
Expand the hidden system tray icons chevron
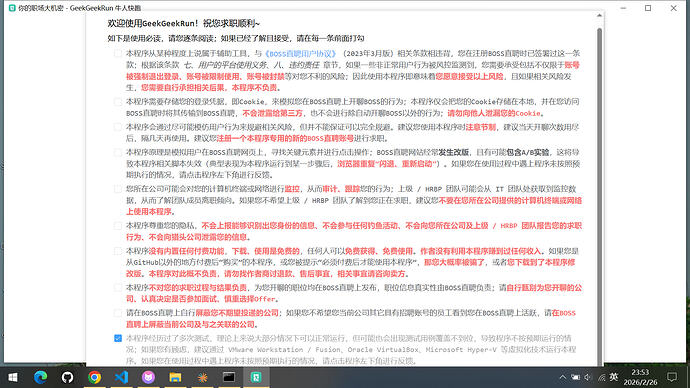point(562,377)
